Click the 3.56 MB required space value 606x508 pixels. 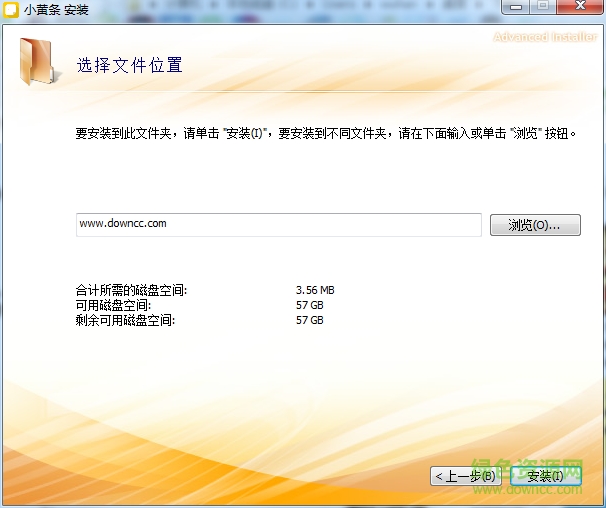click(315, 290)
